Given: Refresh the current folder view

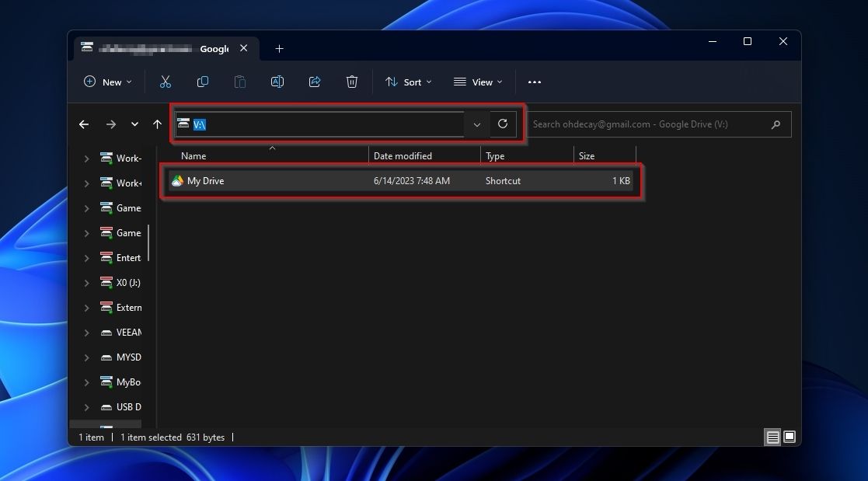Looking at the screenshot, I should 503,124.
